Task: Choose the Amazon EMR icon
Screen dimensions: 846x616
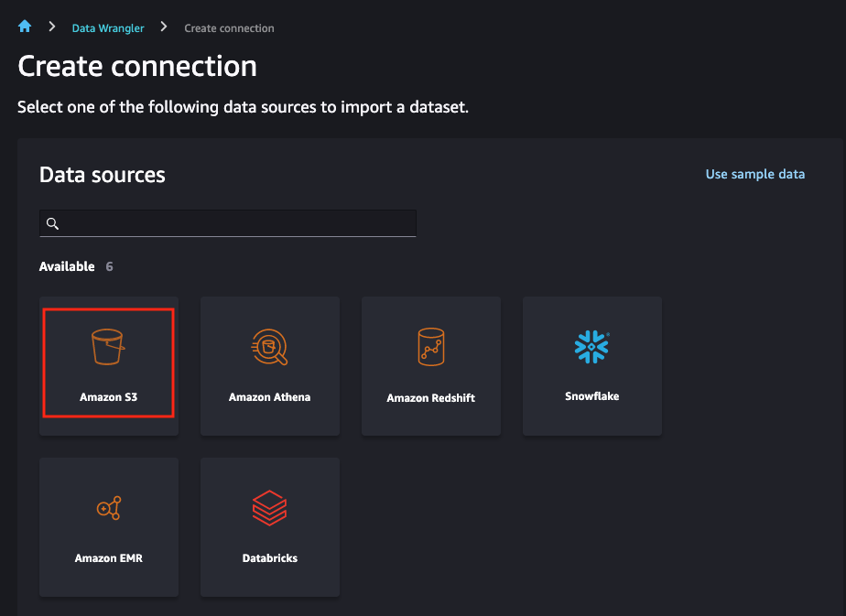Action: (109, 508)
